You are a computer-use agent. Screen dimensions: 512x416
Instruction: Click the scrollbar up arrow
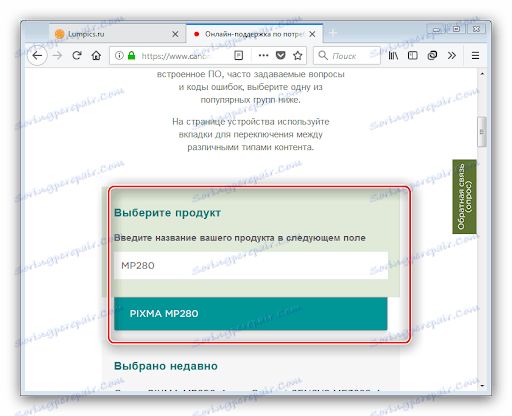pyautogui.click(x=482, y=74)
